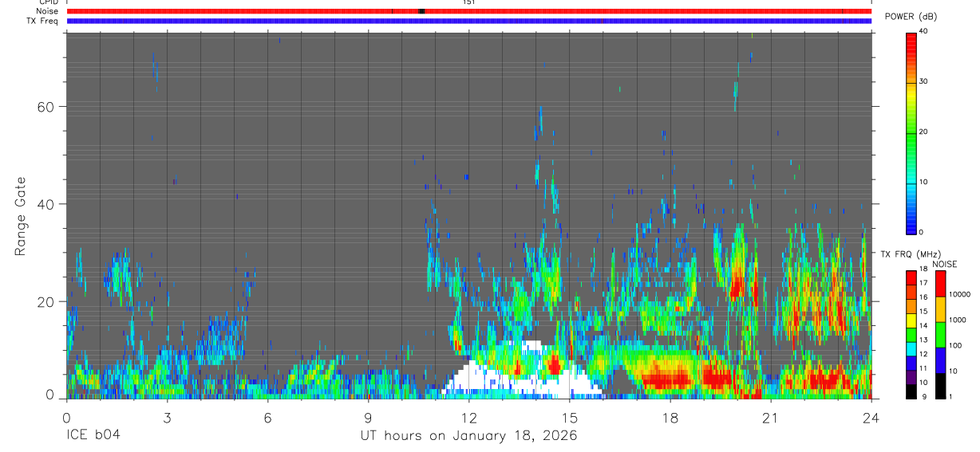This screenshot has height=452, width=980.
Task: Pick the black swatch in the NOISE legend
Action: click(x=939, y=385)
